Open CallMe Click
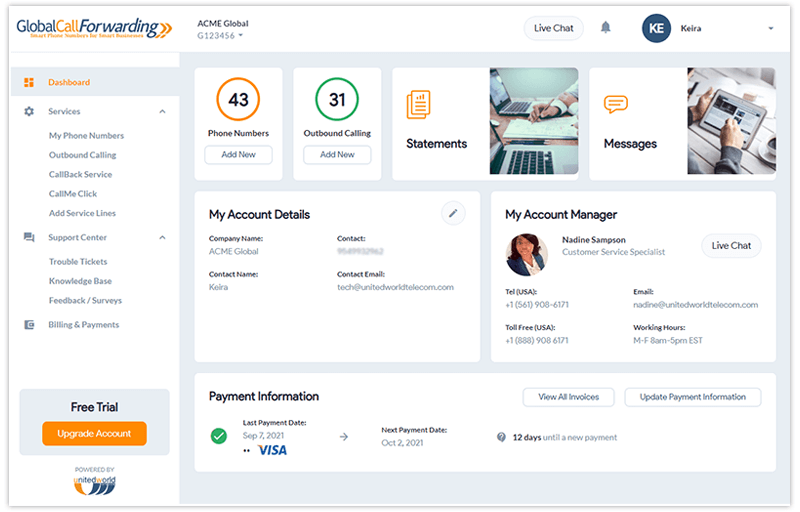The width and height of the screenshot is (800, 512). tap(73, 194)
